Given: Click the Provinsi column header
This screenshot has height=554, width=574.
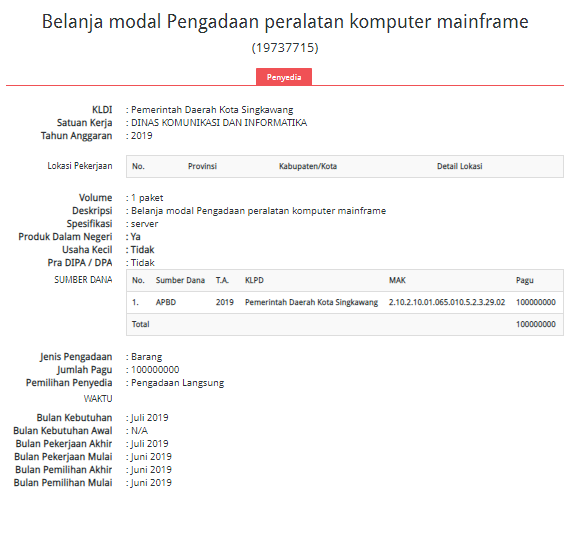Looking at the screenshot, I should [202, 166].
